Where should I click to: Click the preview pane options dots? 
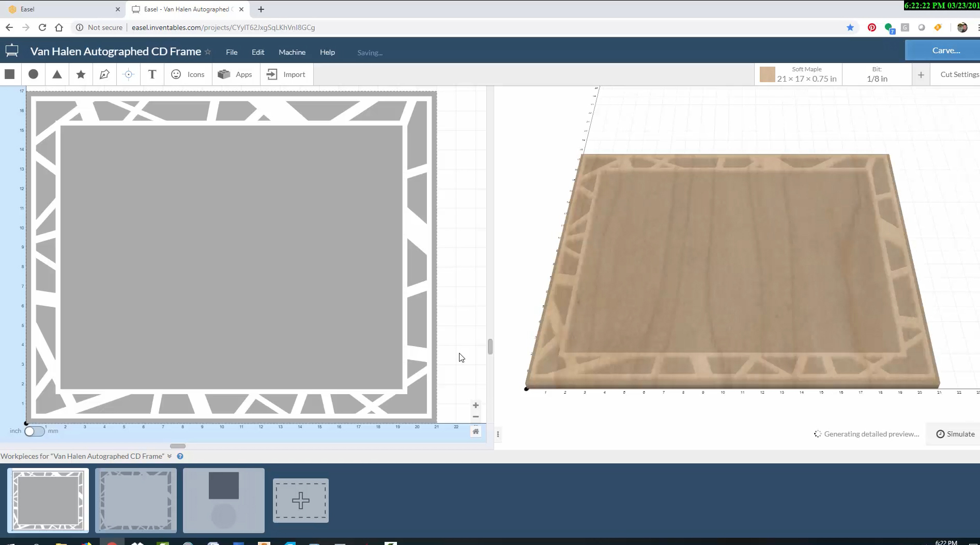point(498,434)
